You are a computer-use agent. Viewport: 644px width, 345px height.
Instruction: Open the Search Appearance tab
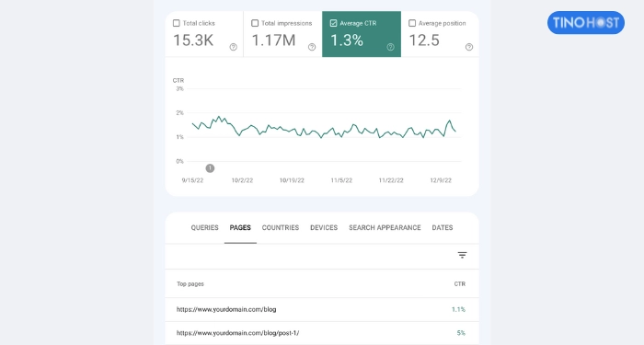click(385, 227)
